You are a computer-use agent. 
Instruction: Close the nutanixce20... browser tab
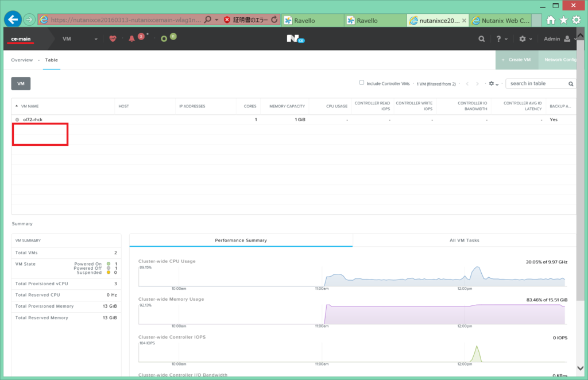tap(464, 21)
